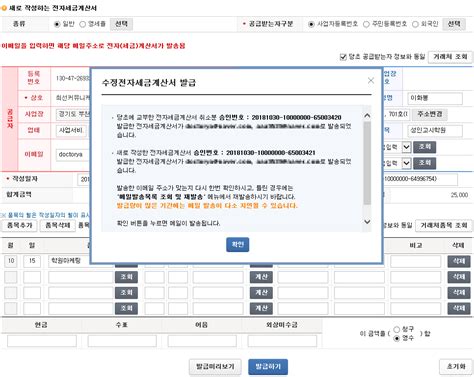Click the 업태 field 사업서비
This screenshot has height=377, width=474.
tap(71, 130)
